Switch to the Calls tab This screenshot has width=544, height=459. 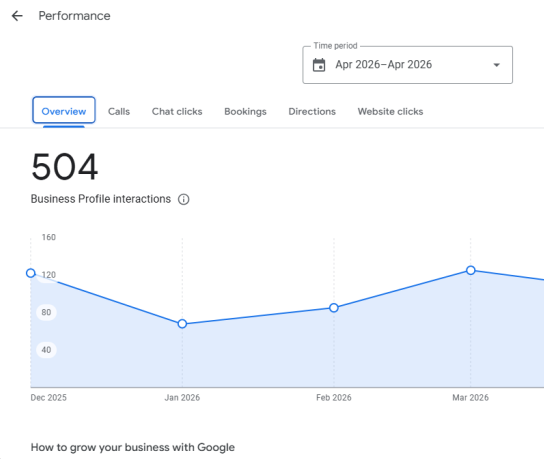[x=119, y=111]
